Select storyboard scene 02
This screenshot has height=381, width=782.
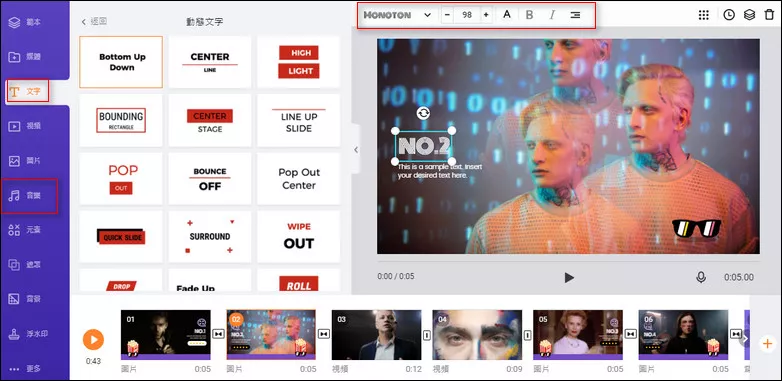pyautogui.click(x=271, y=335)
